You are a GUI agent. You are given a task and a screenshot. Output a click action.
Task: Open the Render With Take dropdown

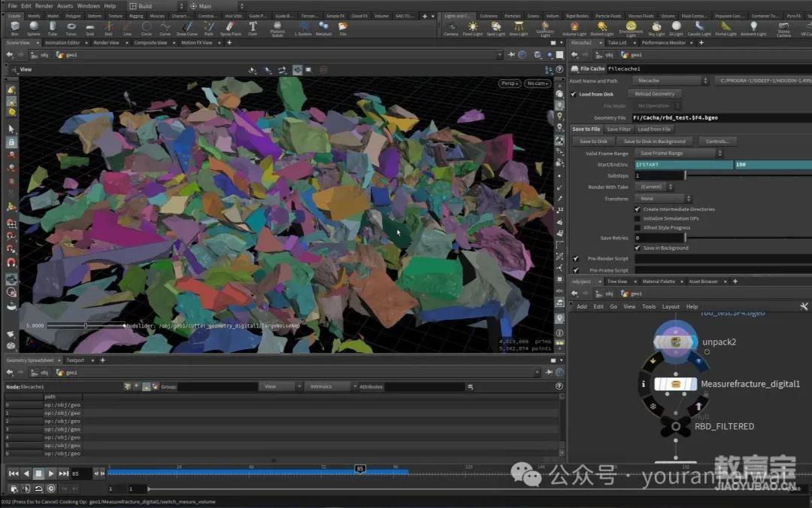[654, 187]
